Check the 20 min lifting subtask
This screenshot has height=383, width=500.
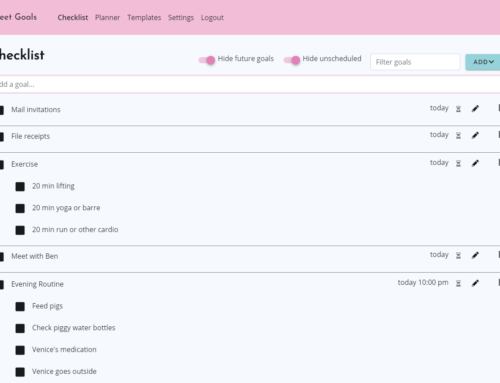point(20,187)
